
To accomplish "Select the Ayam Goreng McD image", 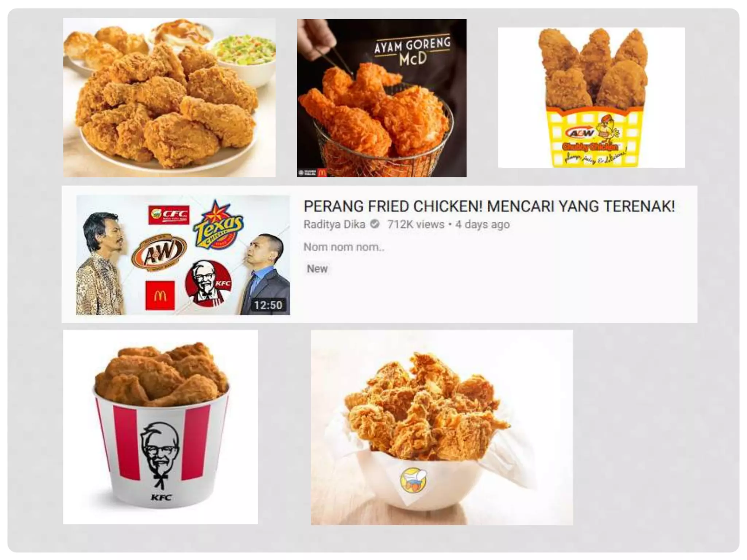I will pos(382,98).
